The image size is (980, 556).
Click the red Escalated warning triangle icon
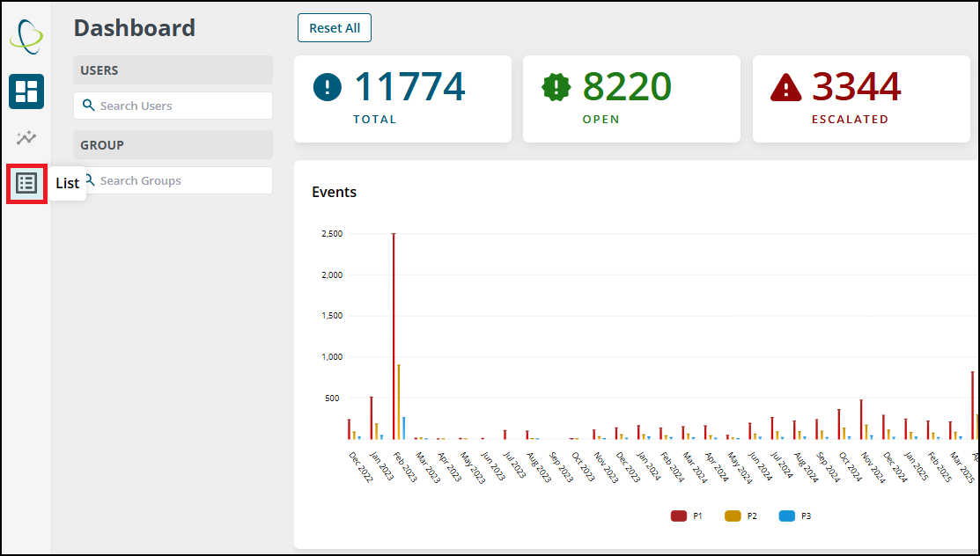click(x=785, y=87)
